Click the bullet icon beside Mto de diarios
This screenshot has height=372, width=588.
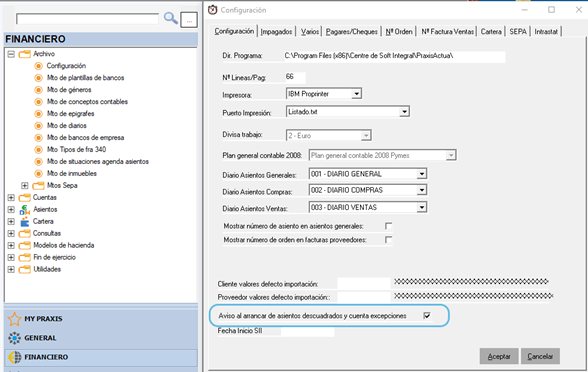click(38, 126)
